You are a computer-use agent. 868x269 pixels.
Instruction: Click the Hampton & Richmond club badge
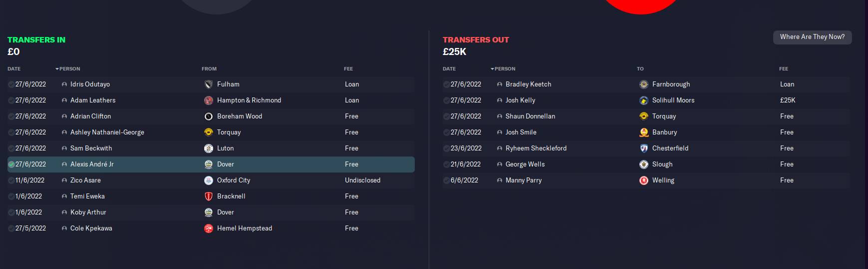coord(209,100)
